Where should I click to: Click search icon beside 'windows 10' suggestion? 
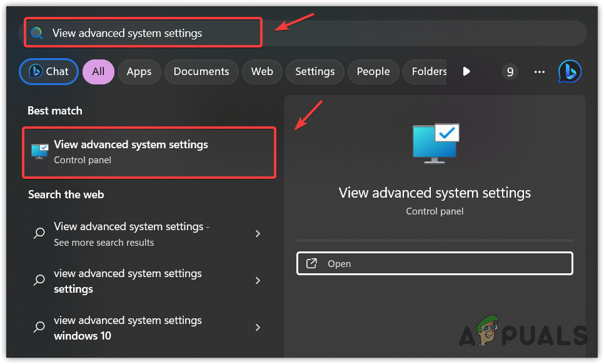(39, 327)
